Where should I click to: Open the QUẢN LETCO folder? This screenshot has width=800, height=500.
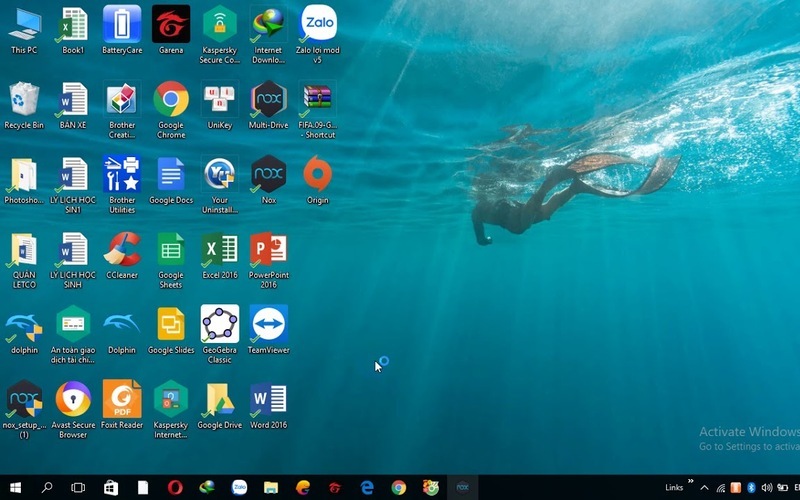(24, 260)
